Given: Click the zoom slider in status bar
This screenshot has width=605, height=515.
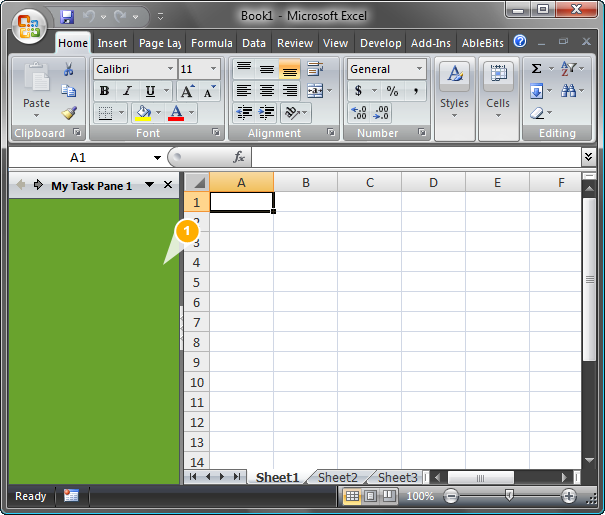Looking at the screenshot, I should (x=509, y=496).
